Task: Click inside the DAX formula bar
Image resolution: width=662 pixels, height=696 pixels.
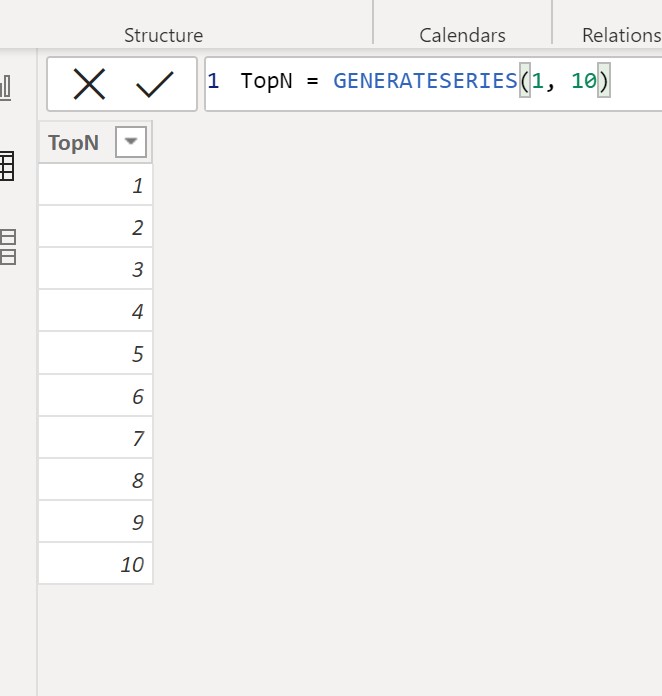Action: [x=433, y=84]
